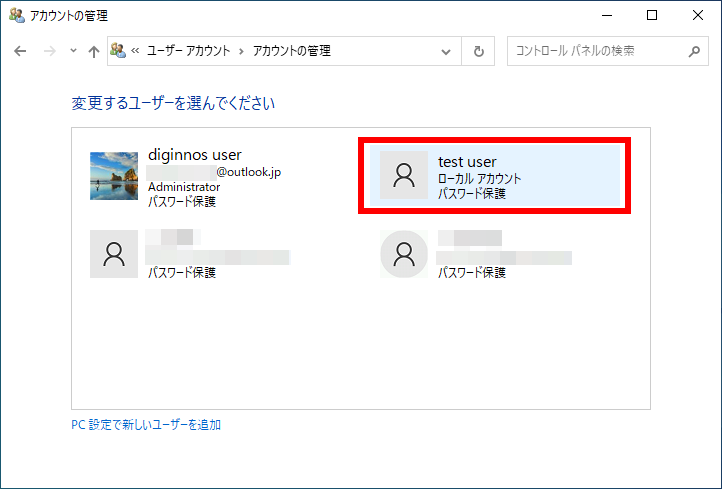The image size is (722, 489).
Task: Open the test user local account entry
Action: tap(495, 175)
